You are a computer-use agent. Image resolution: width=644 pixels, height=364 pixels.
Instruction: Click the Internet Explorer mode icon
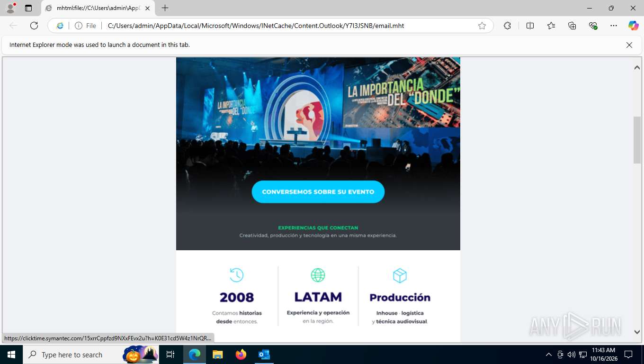click(x=60, y=26)
